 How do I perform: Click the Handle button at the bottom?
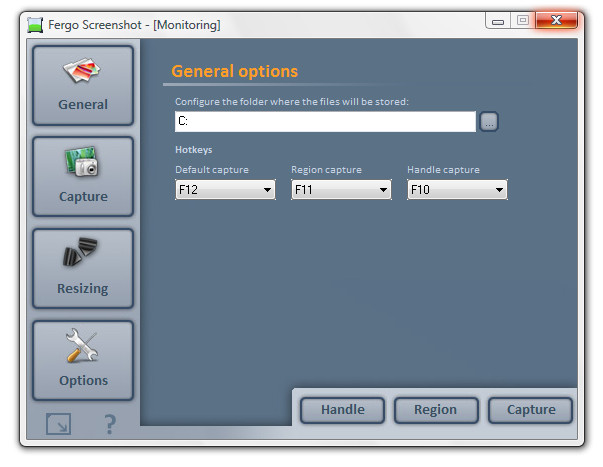click(x=342, y=410)
